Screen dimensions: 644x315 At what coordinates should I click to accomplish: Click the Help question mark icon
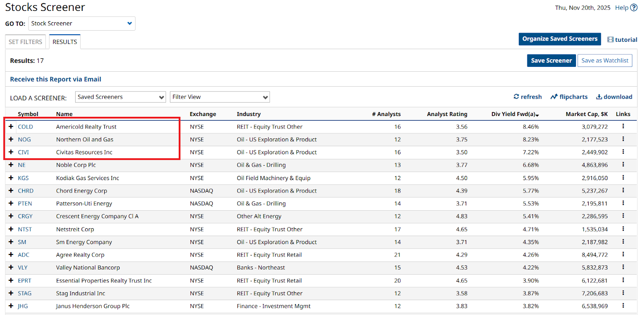point(634,8)
